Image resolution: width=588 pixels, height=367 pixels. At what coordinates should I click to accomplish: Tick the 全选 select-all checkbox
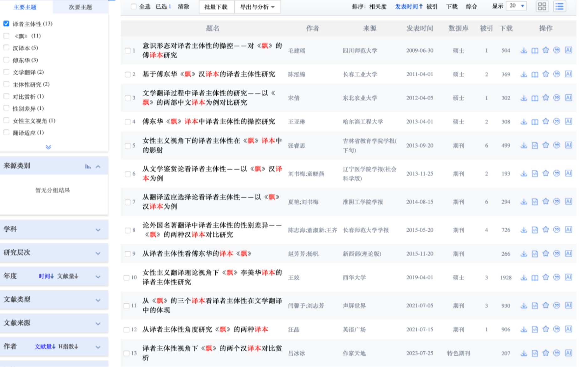(x=134, y=7)
